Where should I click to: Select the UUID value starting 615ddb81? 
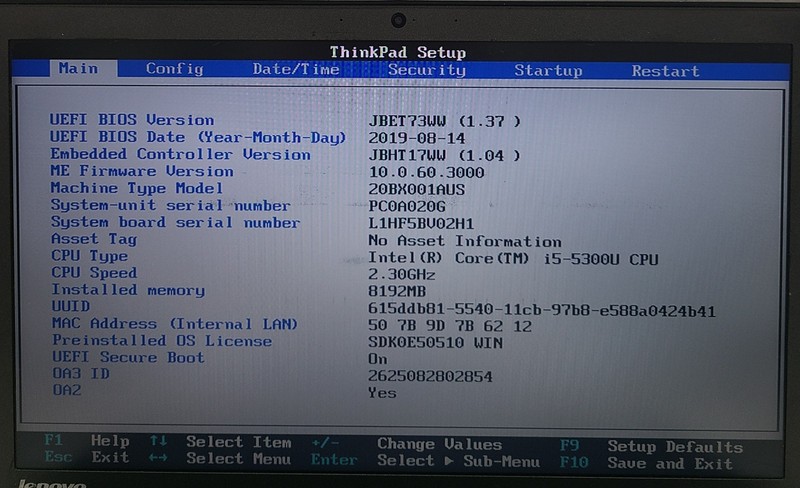pyautogui.click(x=542, y=310)
